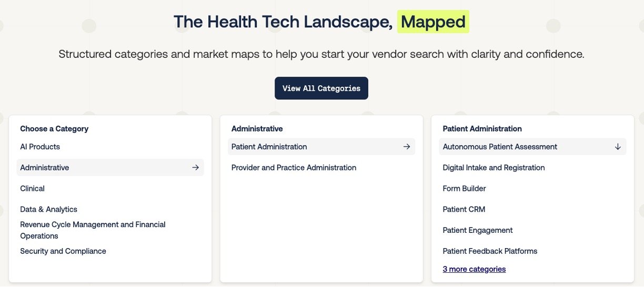Expand Autonomous Patient Assessment row
644x287 pixels.
[x=500, y=147]
